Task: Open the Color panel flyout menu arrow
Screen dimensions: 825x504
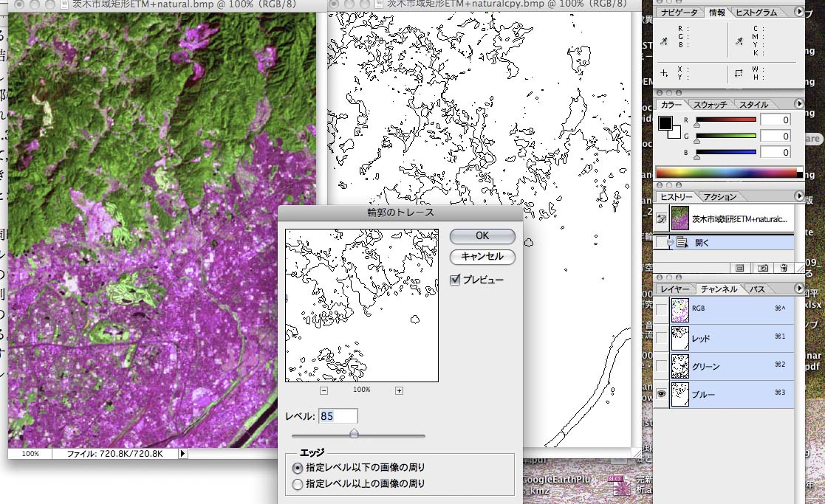Action: pyautogui.click(x=798, y=103)
